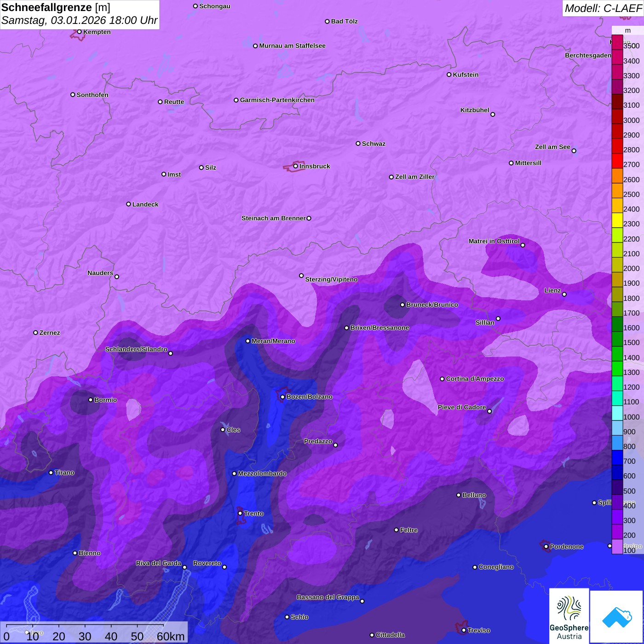Image resolution: width=644 pixels, height=644 pixels.
Task: Click the 'Schwaz' town label
Action: pos(374,144)
